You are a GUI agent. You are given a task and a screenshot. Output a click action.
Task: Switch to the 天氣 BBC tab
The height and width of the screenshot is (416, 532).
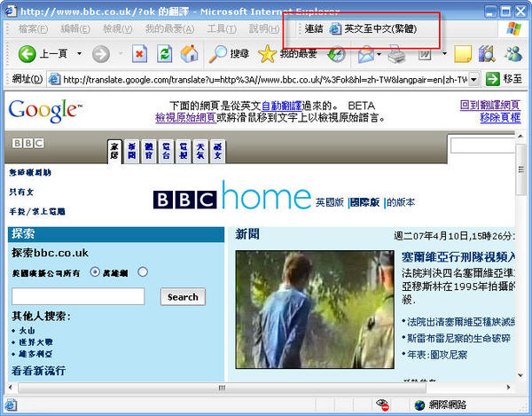coord(200,151)
